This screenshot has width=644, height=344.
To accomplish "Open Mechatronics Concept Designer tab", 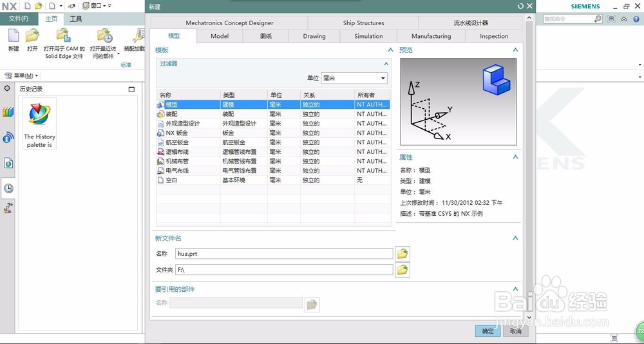I will pyautogui.click(x=229, y=23).
